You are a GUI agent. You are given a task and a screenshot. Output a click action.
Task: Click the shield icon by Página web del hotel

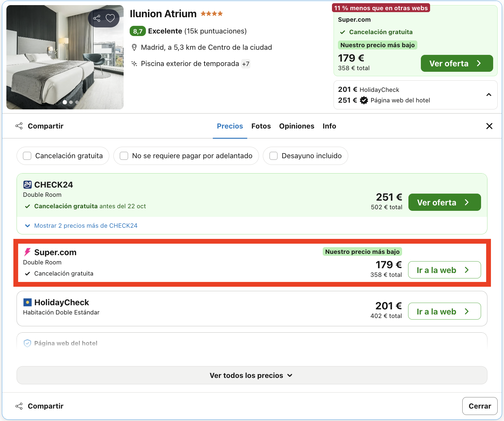[x=27, y=343]
